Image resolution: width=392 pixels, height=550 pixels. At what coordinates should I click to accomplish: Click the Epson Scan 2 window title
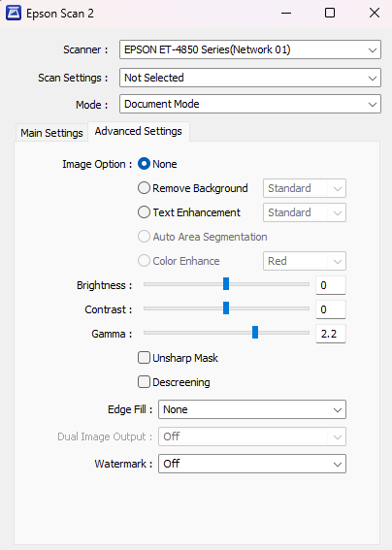tap(60, 14)
